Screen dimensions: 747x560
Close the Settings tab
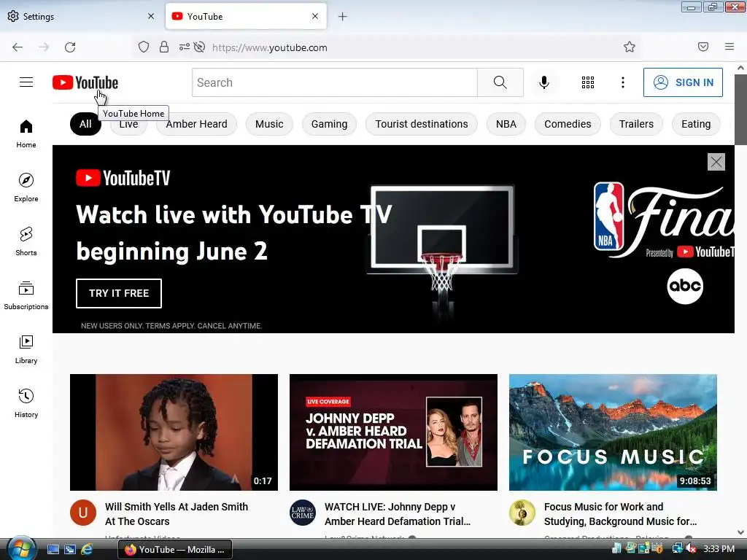point(151,16)
